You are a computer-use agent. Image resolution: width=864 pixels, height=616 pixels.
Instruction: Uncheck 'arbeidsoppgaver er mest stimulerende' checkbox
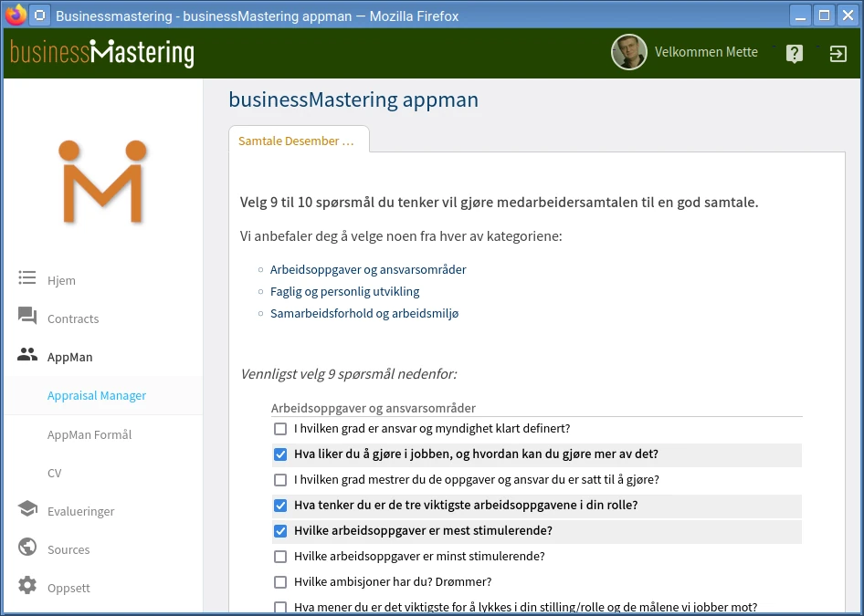click(280, 531)
